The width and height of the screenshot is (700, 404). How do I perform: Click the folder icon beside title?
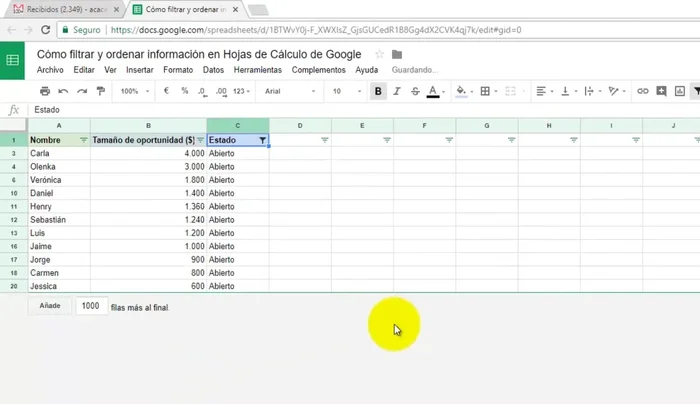(397, 54)
